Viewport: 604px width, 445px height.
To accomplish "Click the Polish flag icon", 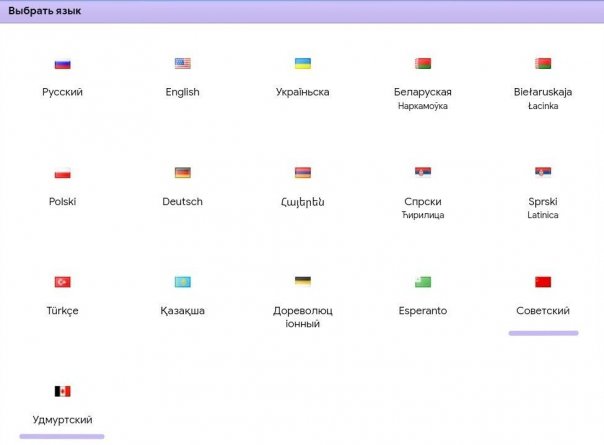I will (62, 173).
